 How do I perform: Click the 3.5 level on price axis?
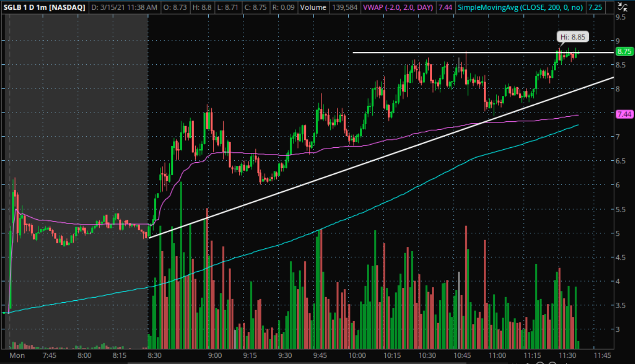point(620,305)
